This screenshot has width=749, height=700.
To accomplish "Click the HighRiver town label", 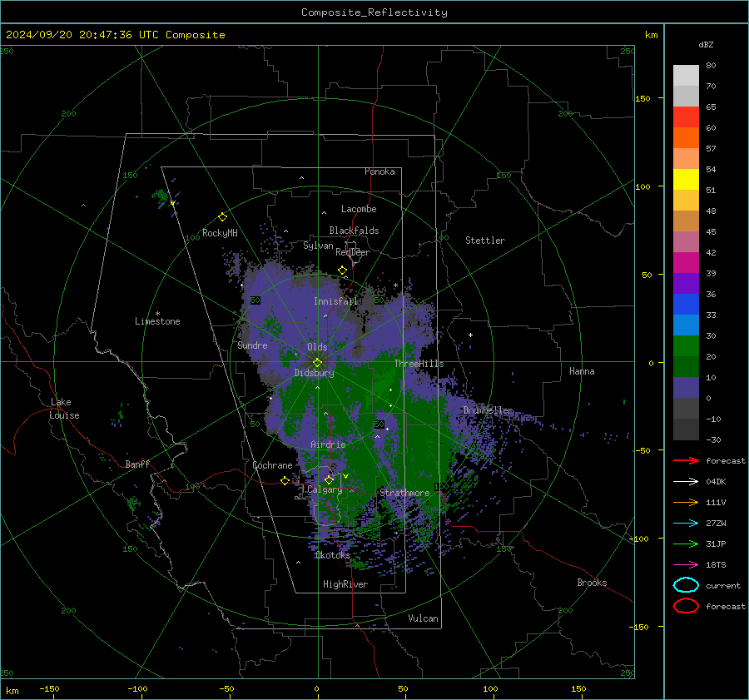I will pyautogui.click(x=345, y=584).
